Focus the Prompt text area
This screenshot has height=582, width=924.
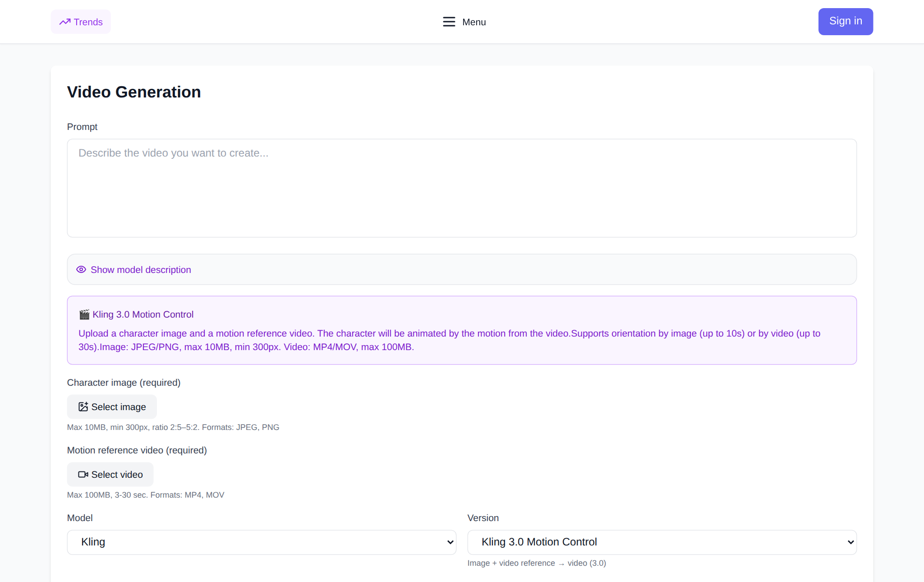tap(462, 188)
